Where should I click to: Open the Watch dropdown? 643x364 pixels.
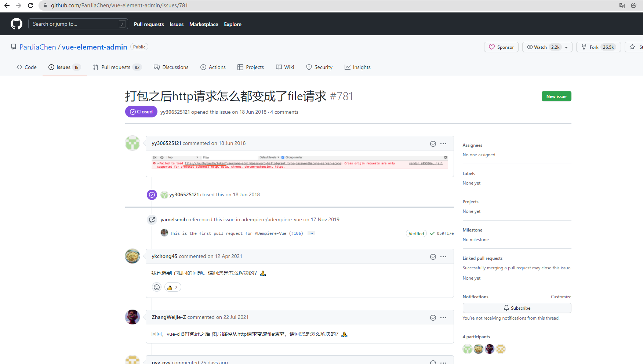point(547,47)
